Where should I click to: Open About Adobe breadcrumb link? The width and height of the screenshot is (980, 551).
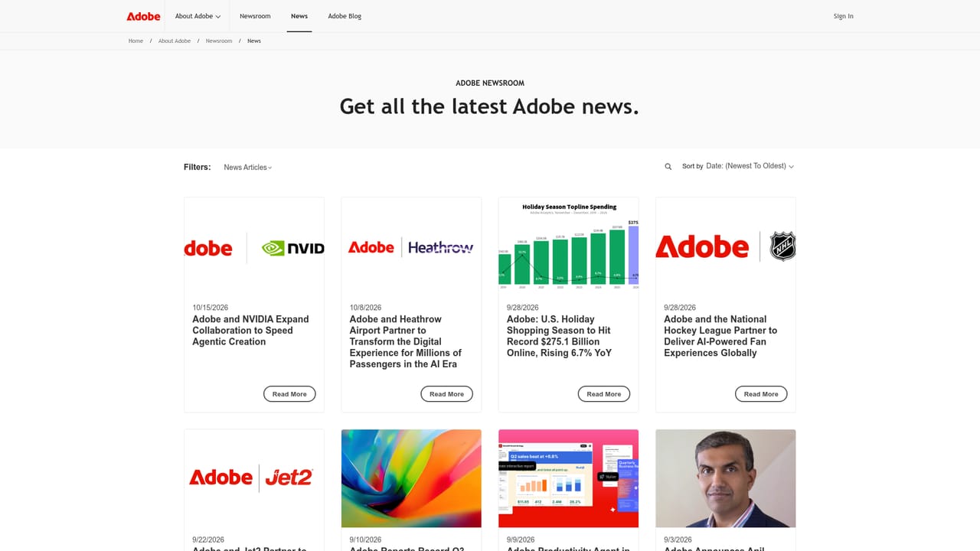(175, 41)
